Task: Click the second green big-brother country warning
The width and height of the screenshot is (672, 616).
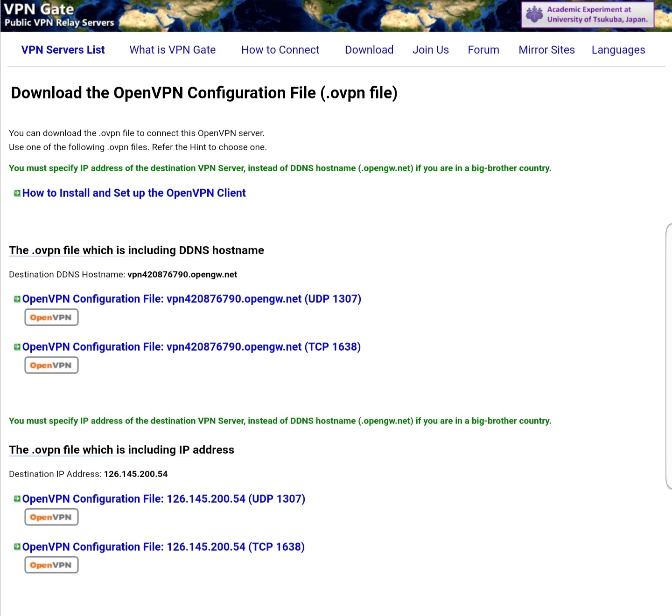Action: point(280,421)
